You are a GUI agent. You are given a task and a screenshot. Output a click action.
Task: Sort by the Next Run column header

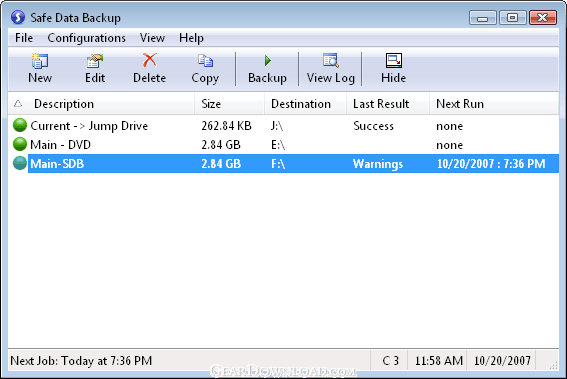coord(494,104)
